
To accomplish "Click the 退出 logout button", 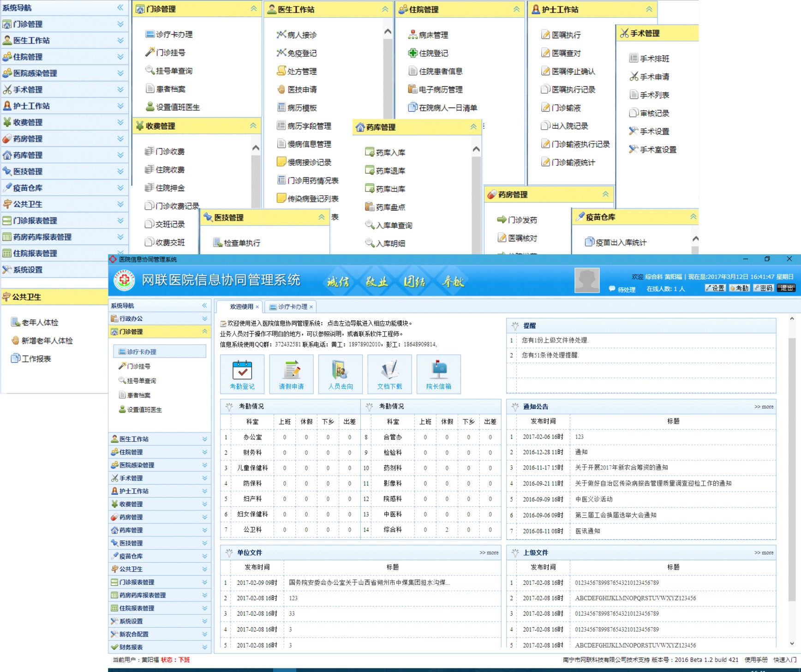I will coord(787,288).
